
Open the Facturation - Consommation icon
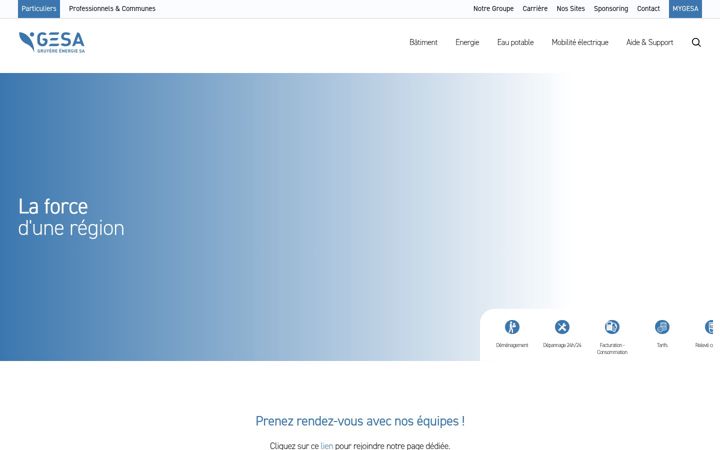click(612, 327)
